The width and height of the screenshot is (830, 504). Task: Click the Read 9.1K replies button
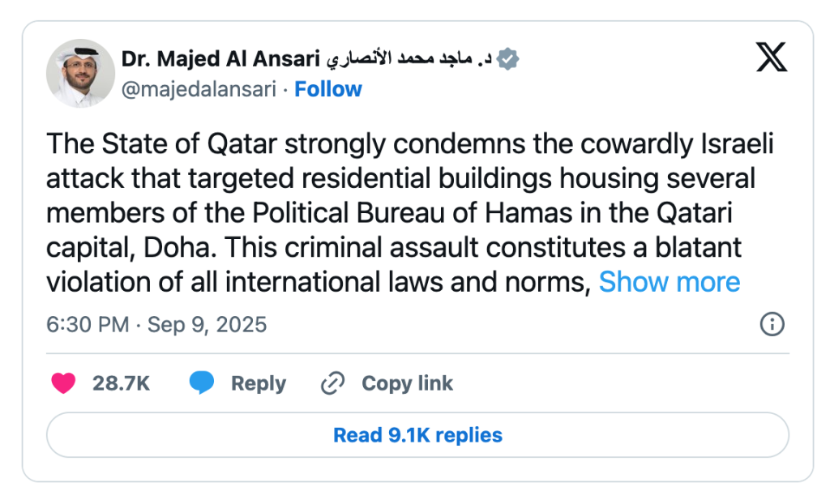coord(417,435)
